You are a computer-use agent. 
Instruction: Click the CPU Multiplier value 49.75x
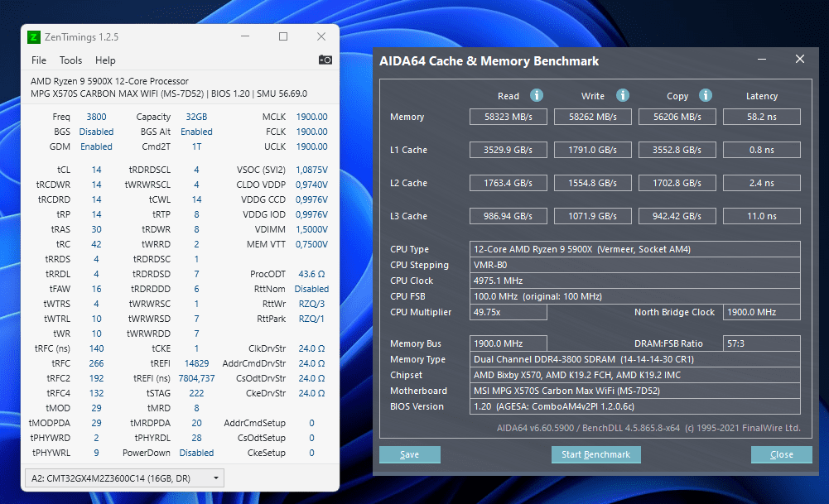tap(508, 312)
